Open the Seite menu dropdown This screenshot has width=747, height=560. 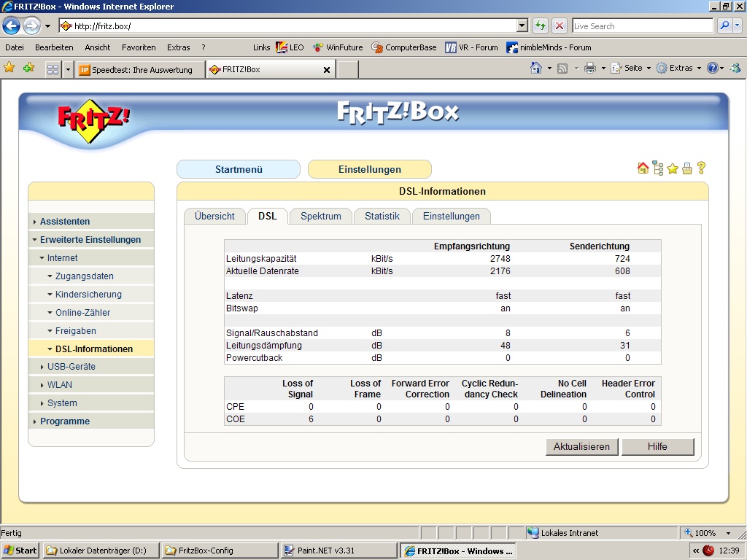(x=631, y=68)
